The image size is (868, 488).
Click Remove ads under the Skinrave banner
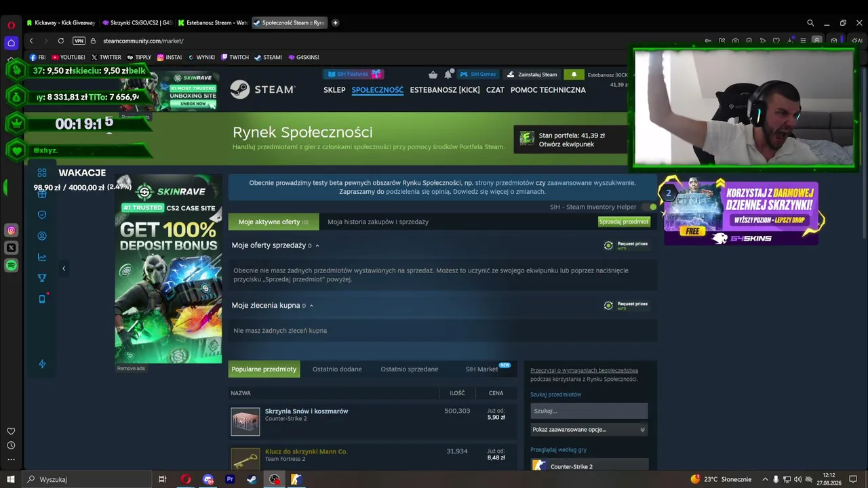[131, 369]
